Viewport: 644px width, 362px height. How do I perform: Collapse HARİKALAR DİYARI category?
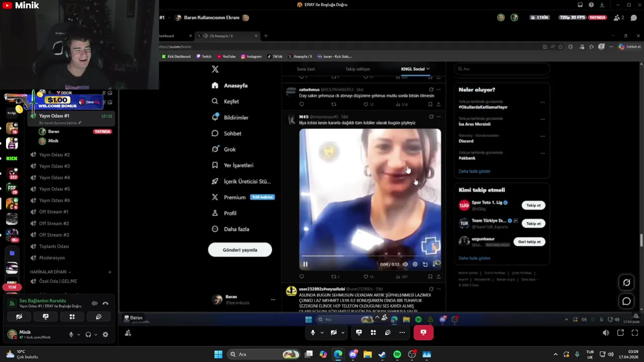point(50,272)
